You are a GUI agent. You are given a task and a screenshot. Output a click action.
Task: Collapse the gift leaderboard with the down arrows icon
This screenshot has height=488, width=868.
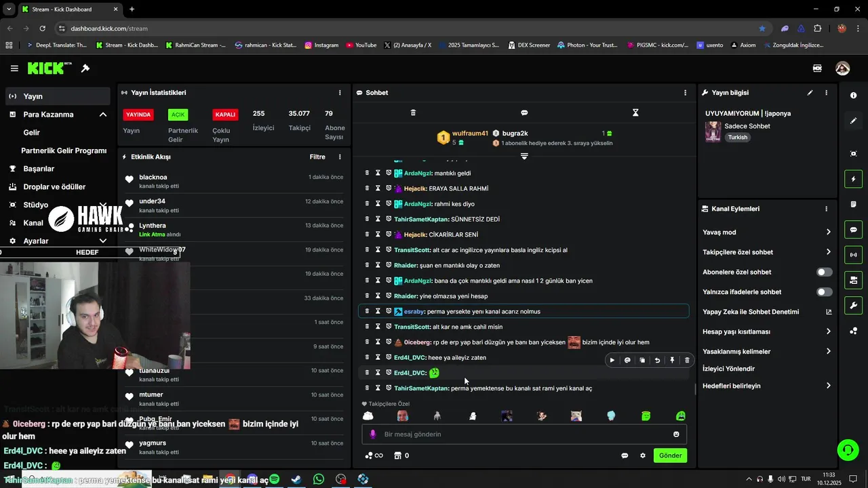[x=524, y=157]
